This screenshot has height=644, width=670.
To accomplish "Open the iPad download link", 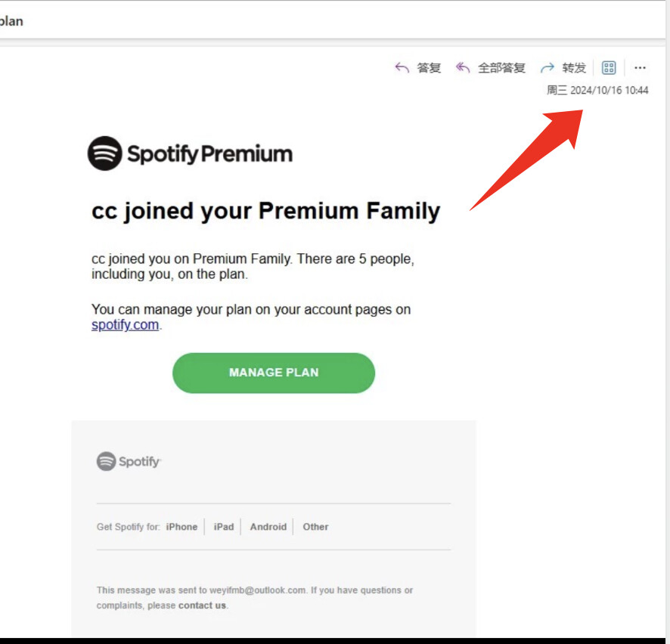I will [x=224, y=527].
